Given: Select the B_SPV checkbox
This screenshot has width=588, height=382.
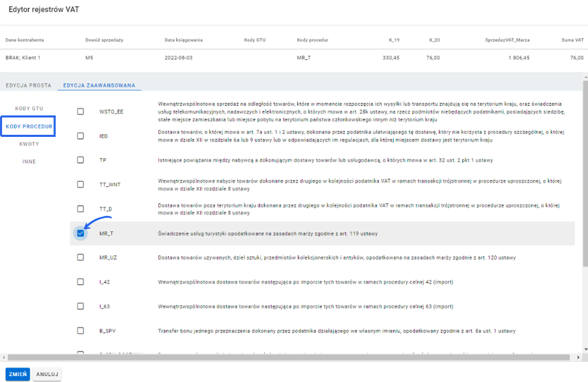Looking at the screenshot, I should [81, 331].
